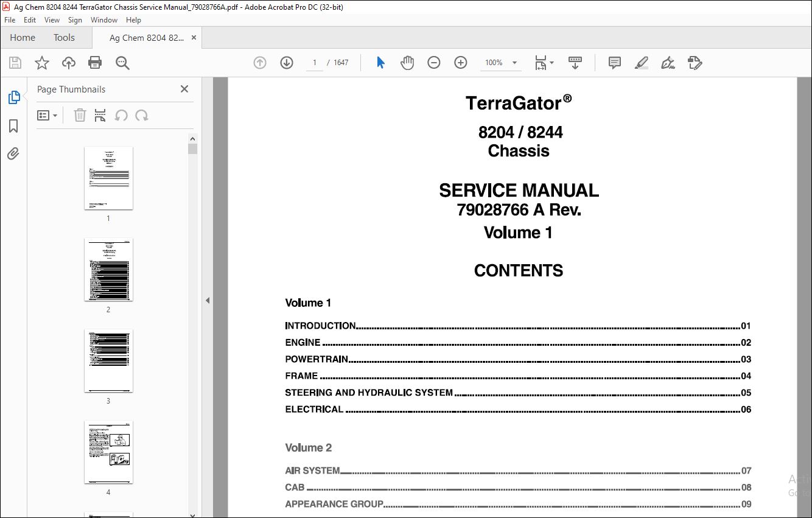The image size is (812, 518).
Task: Open the thumbnails Options dropdown menu
Action: [47, 115]
